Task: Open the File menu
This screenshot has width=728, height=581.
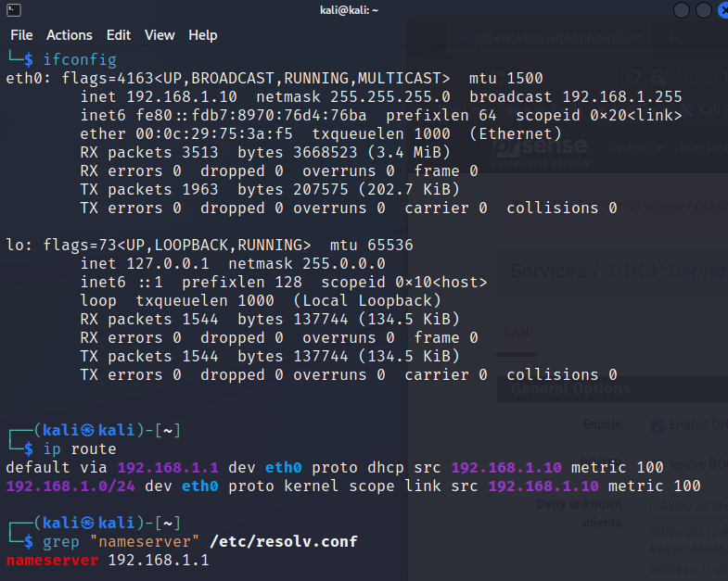Action: coord(21,35)
